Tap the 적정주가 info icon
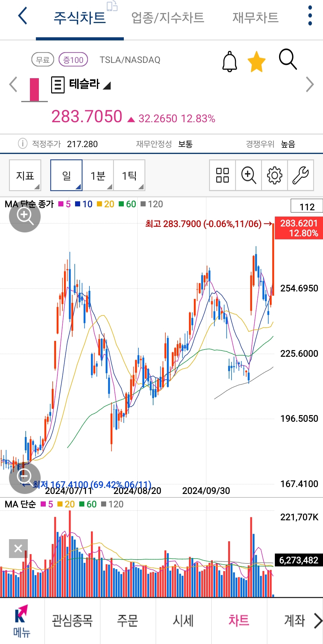The image size is (323, 644). coord(23,143)
